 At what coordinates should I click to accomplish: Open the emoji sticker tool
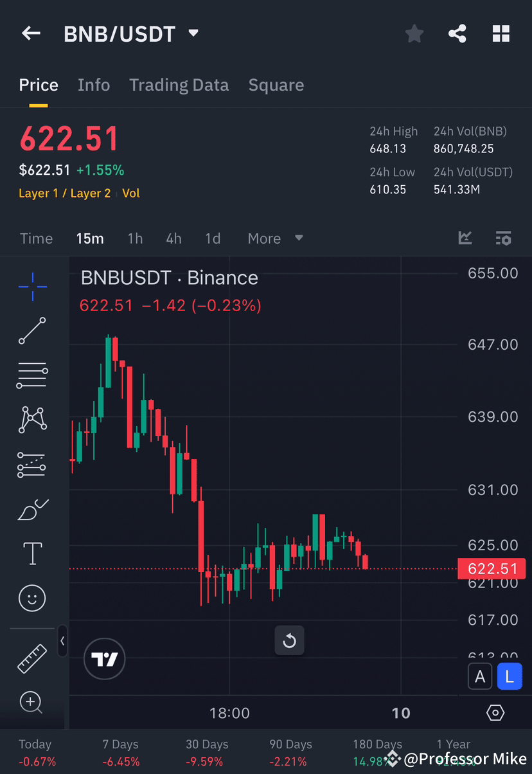31,598
